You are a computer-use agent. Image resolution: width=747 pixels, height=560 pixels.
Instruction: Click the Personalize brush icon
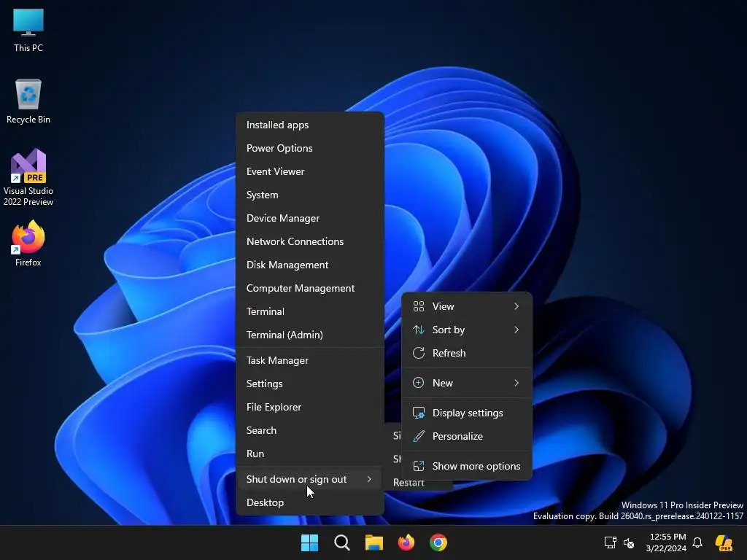coord(418,436)
